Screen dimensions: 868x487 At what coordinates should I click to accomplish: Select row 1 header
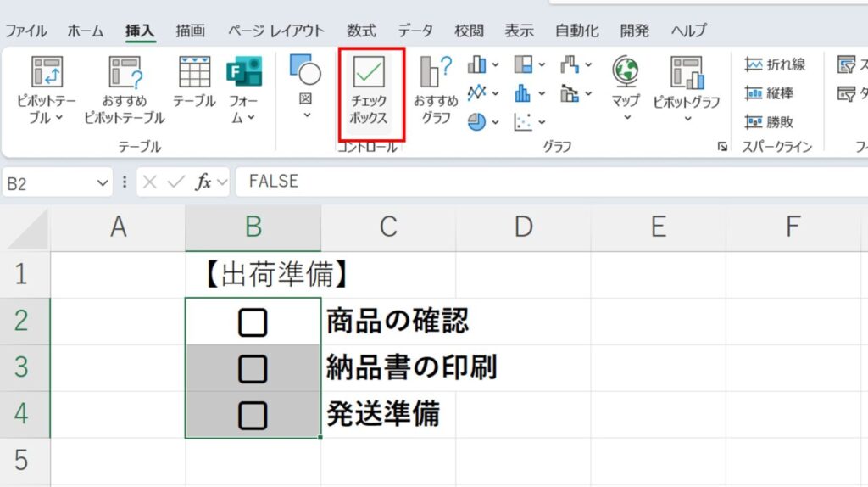point(25,275)
